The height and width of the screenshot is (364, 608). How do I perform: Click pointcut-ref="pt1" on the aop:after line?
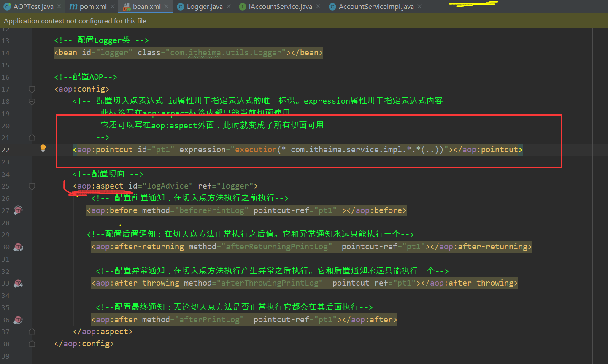(x=295, y=320)
